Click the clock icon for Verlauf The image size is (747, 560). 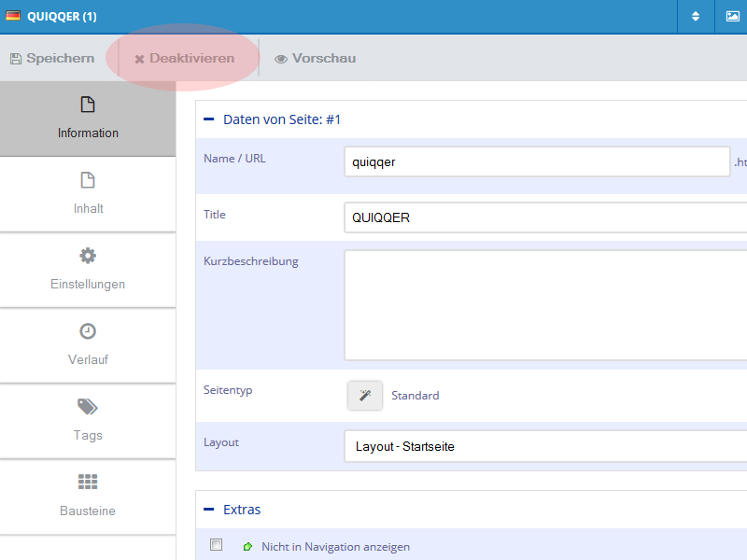point(88,331)
